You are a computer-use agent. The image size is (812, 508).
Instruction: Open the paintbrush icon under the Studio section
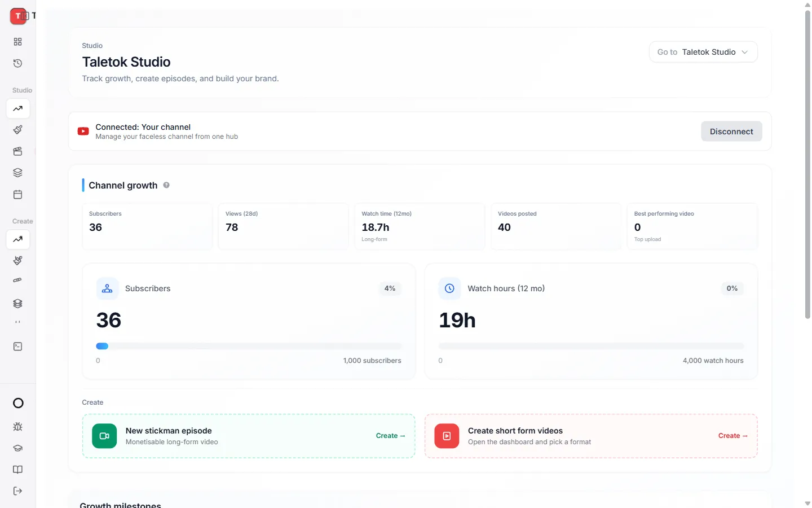point(18,130)
